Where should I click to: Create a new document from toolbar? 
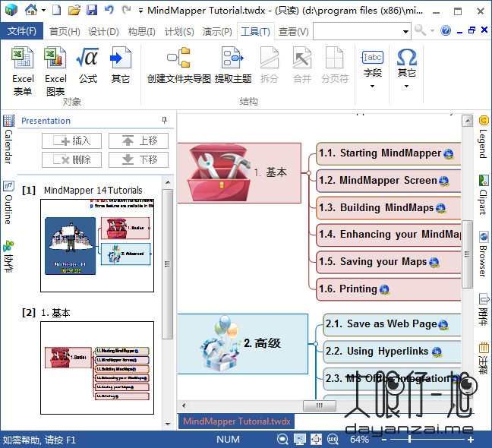[56, 10]
